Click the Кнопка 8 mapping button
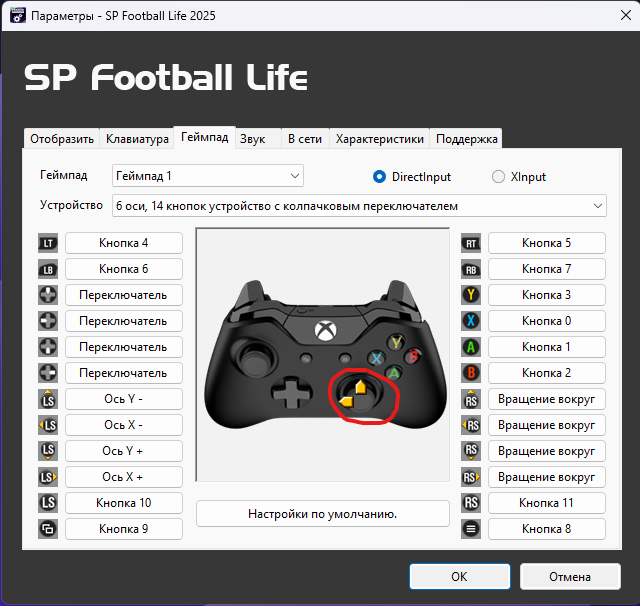The height and width of the screenshot is (606, 640). (x=547, y=529)
